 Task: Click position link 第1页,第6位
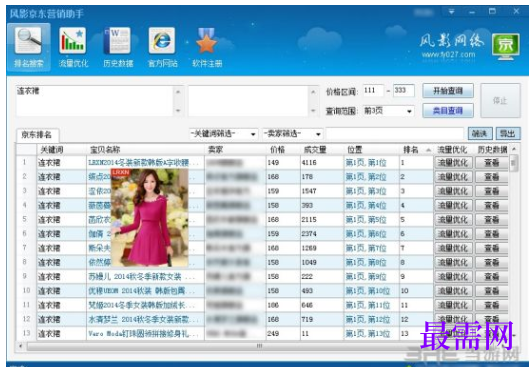pos(366,234)
